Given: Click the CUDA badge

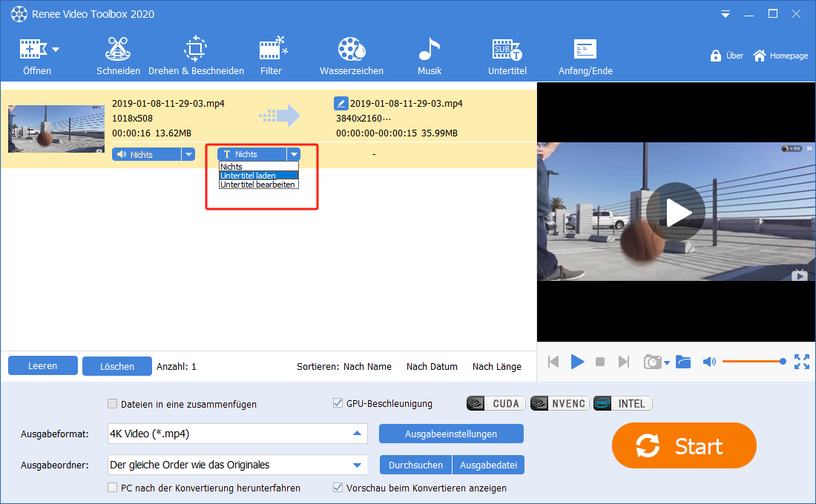Looking at the screenshot, I should [x=496, y=404].
